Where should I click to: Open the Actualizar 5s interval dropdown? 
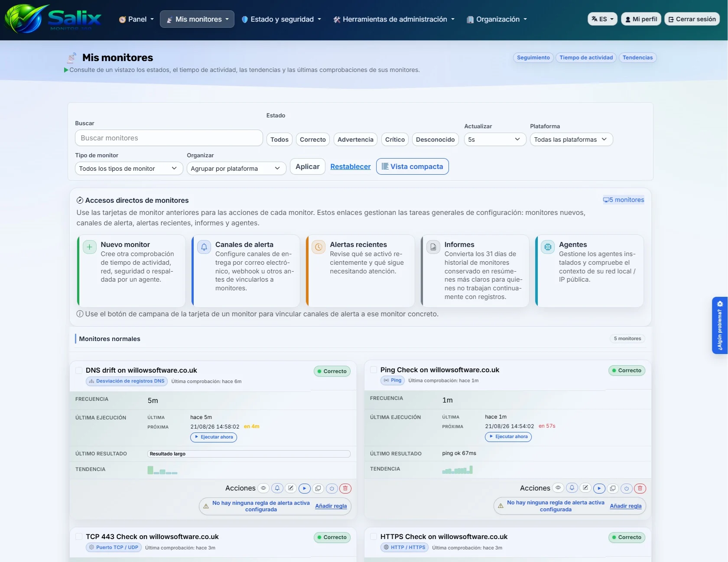pyautogui.click(x=495, y=140)
